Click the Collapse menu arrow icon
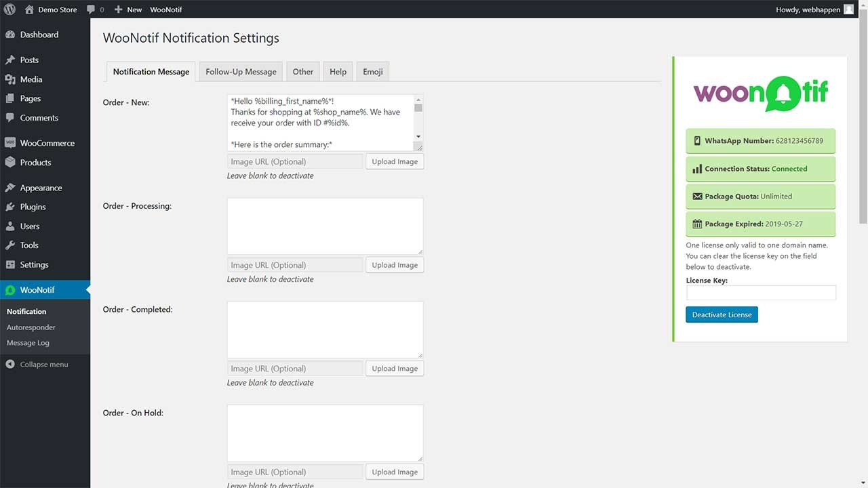 click(x=10, y=364)
